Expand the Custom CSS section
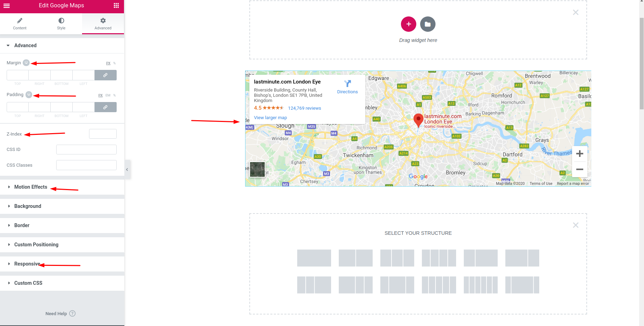This screenshot has width=644, height=326. (x=62, y=283)
